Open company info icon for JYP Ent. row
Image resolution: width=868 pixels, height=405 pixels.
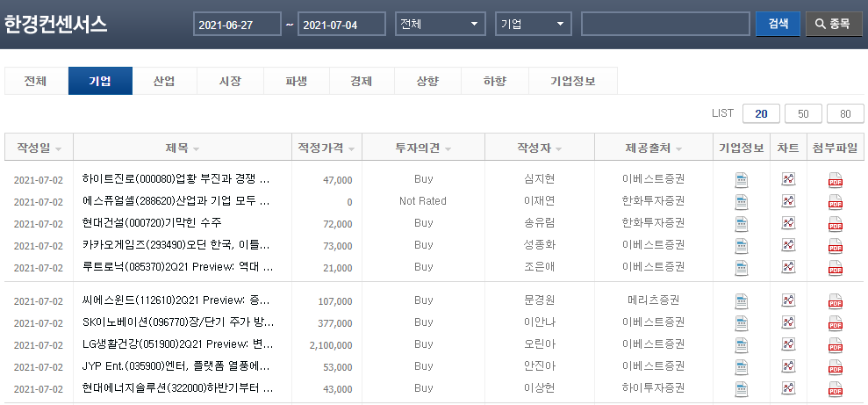(742, 366)
